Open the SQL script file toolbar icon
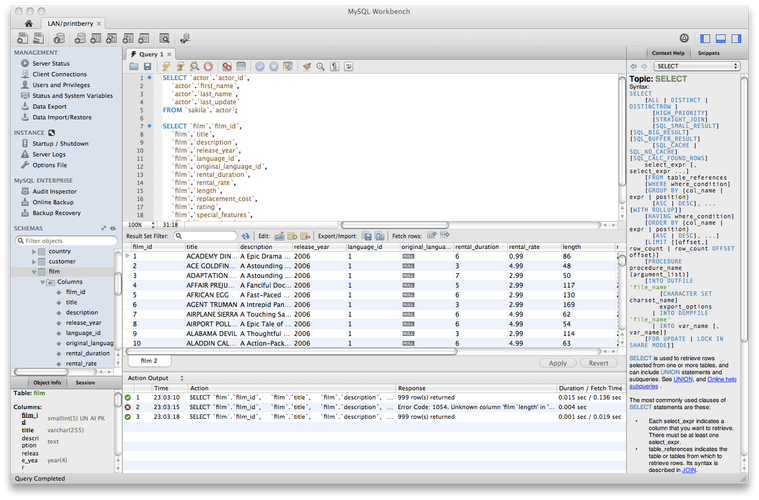 click(38, 38)
